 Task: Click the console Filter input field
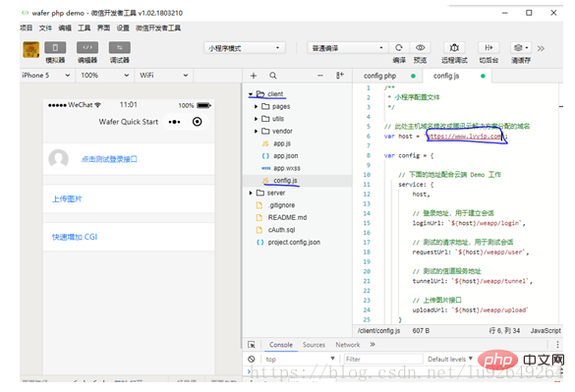point(383,359)
